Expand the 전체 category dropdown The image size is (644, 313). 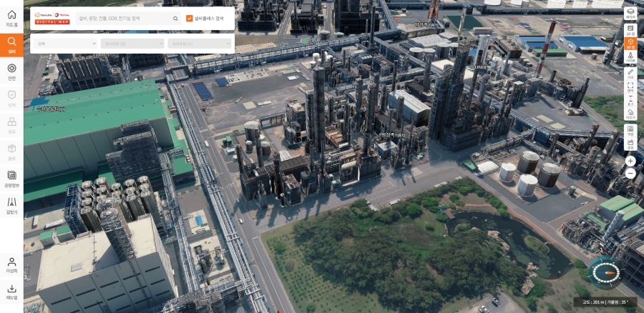[66, 44]
